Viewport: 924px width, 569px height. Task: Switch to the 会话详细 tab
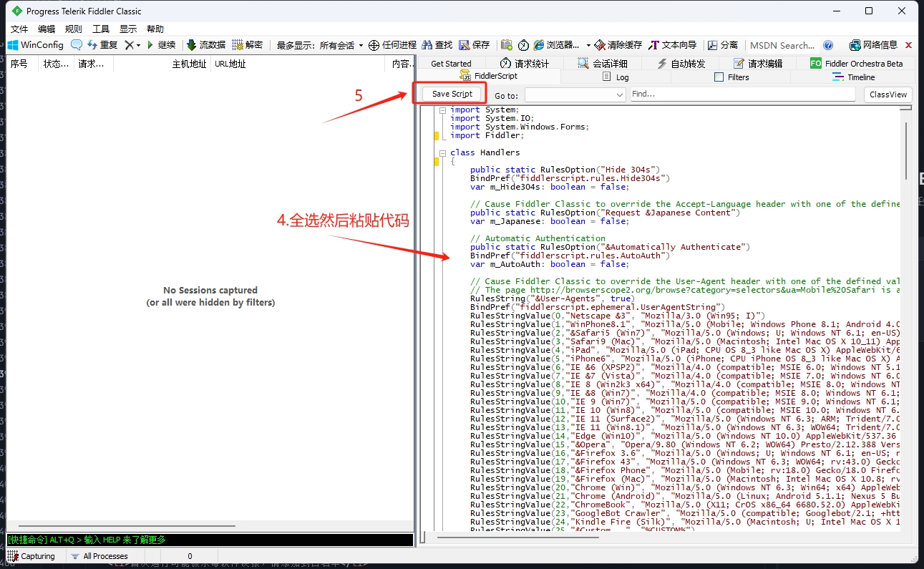pos(603,64)
